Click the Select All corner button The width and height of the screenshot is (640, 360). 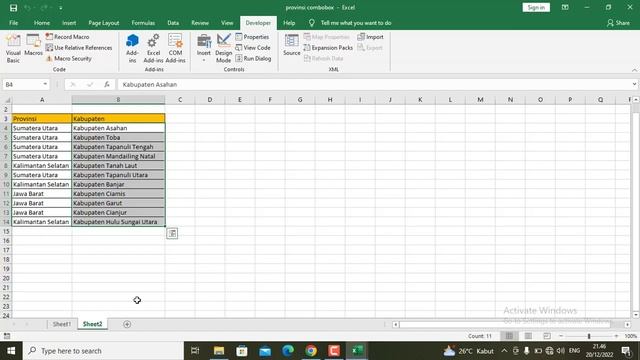click(x=6, y=100)
